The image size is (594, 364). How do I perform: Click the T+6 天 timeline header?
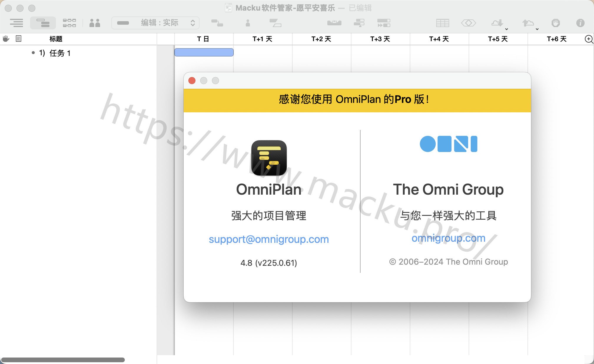[557, 39]
